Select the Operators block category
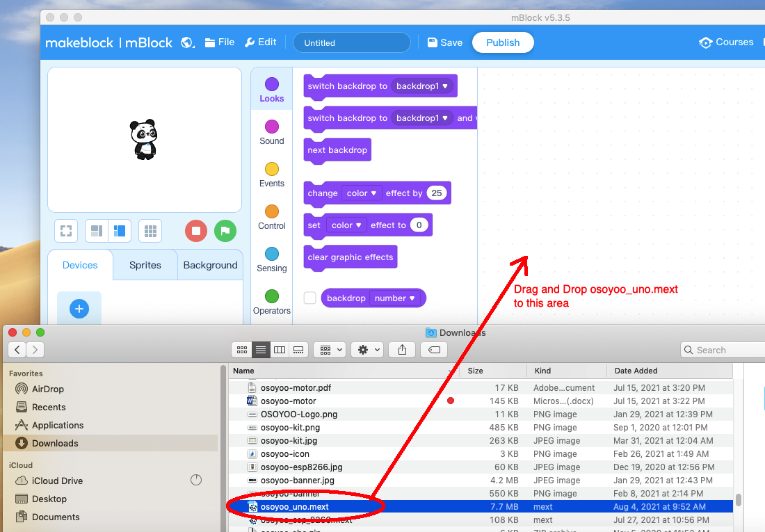The height and width of the screenshot is (532, 765). (x=272, y=303)
